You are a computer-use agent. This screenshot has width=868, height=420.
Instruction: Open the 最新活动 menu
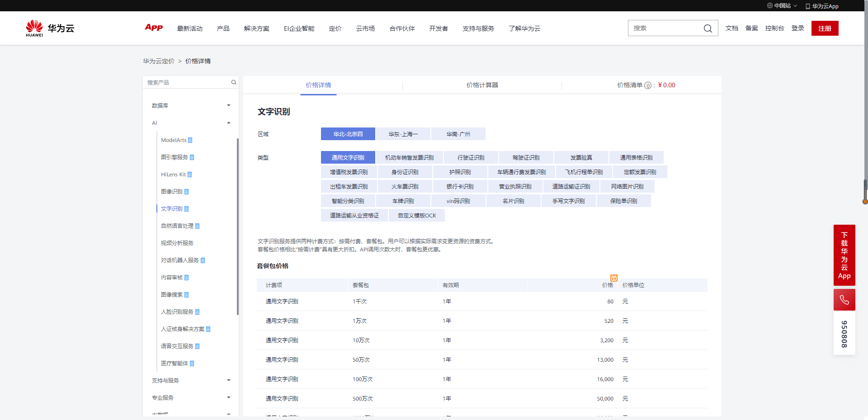tap(190, 28)
